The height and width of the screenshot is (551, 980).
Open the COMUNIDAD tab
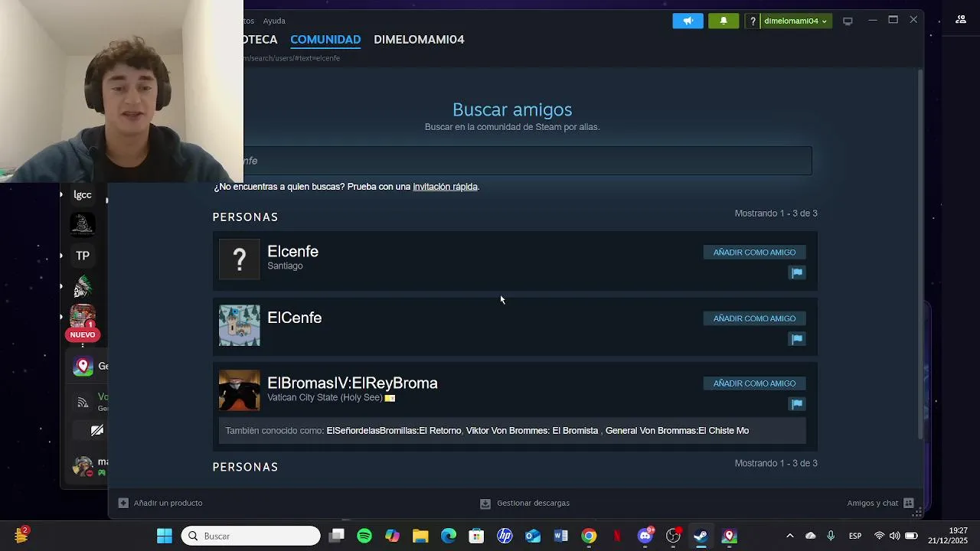325,39
